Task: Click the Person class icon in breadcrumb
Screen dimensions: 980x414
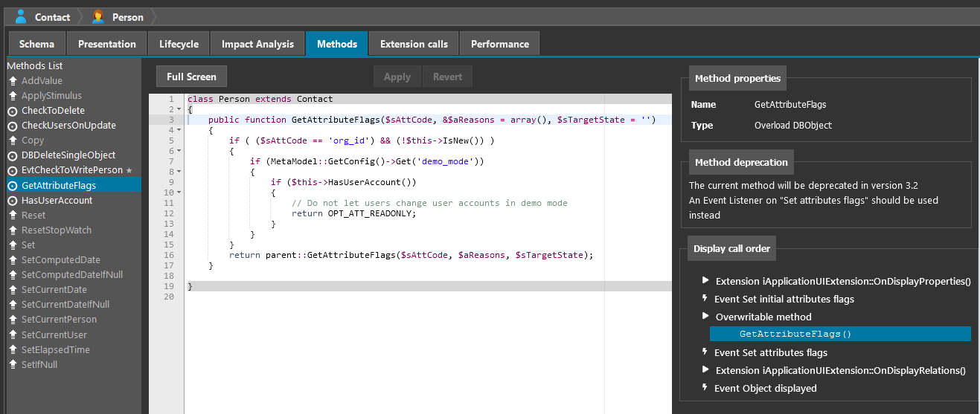Action: click(x=97, y=16)
